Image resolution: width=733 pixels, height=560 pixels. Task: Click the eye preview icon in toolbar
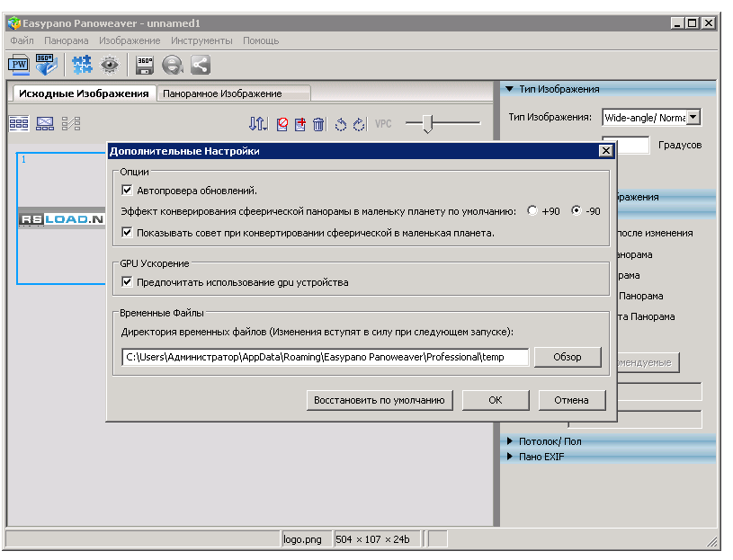pos(110,65)
